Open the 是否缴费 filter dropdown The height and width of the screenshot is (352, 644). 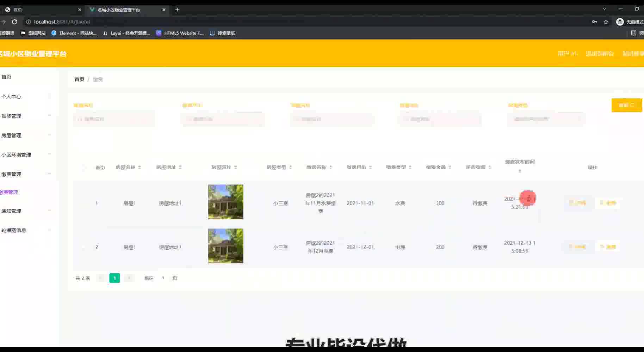(546, 119)
